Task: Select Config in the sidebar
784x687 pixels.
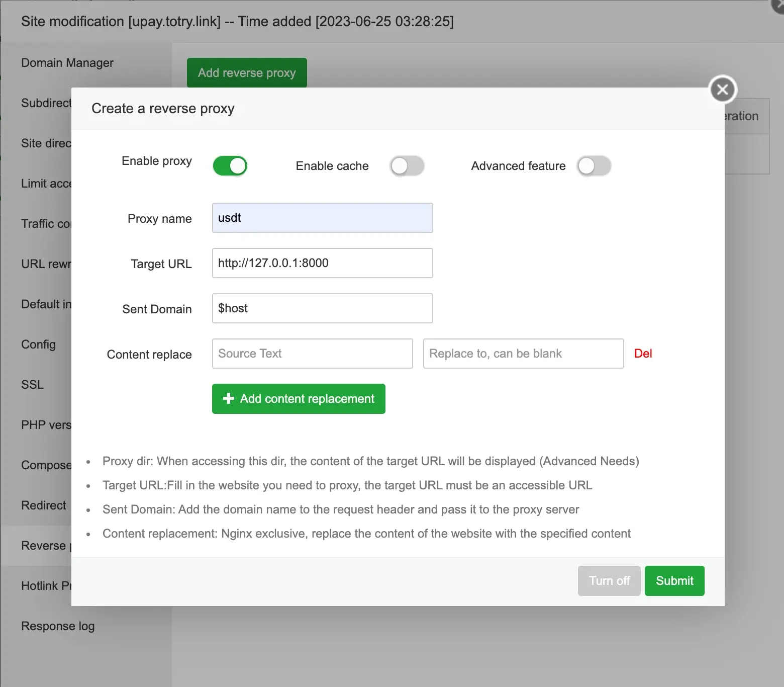Action: coord(38,345)
